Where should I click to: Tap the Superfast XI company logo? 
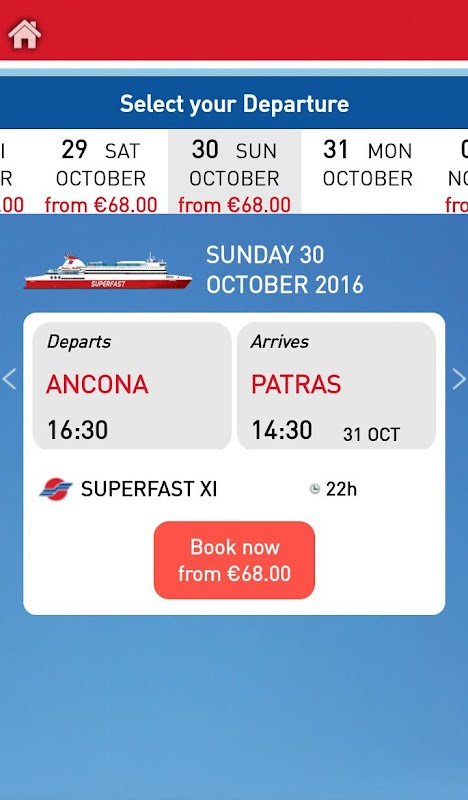pos(56,489)
